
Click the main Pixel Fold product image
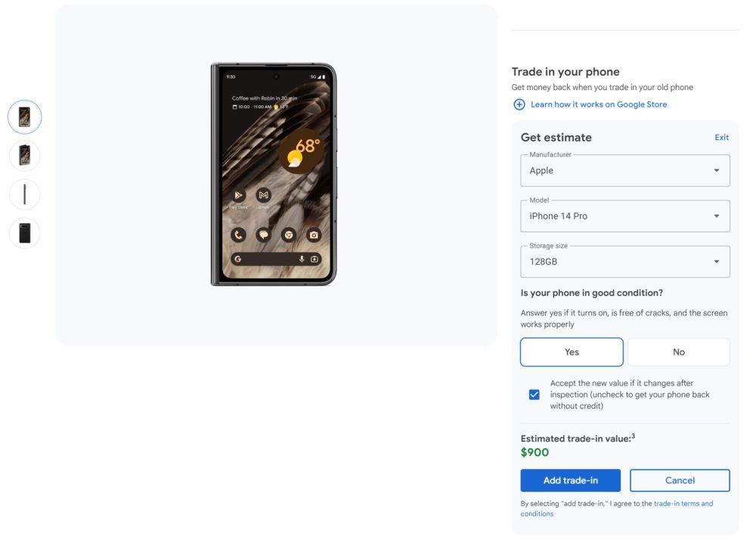tap(274, 174)
